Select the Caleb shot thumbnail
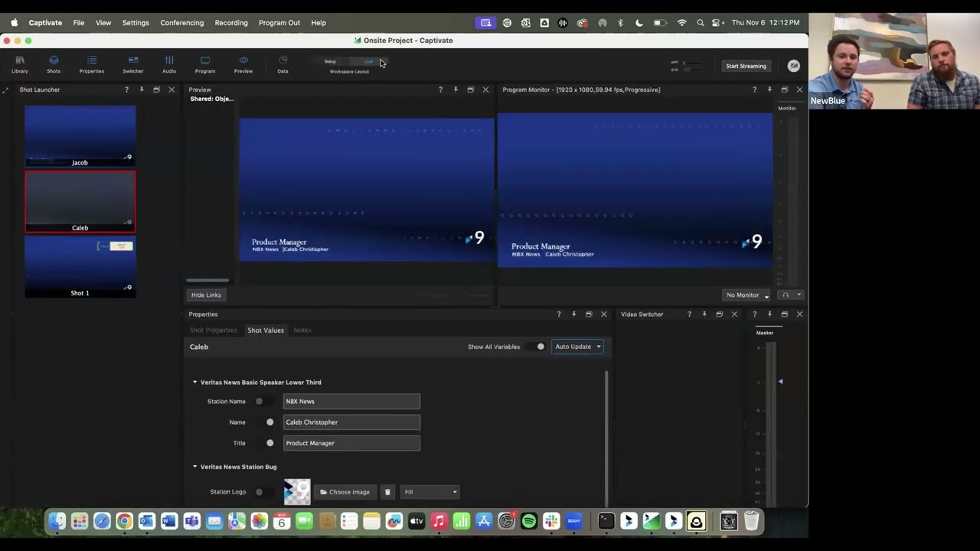Viewport: 980px width, 551px height. pyautogui.click(x=80, y=201)
